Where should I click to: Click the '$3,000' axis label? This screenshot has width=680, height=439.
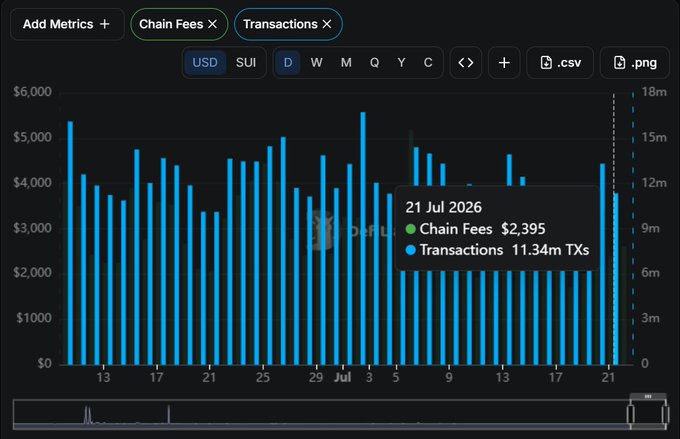pos(33,228)
